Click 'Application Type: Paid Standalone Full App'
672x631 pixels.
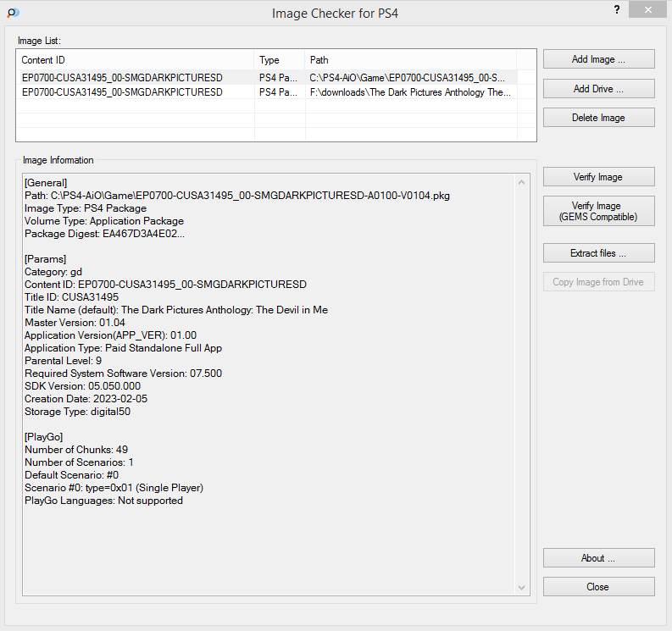point(124,348)
